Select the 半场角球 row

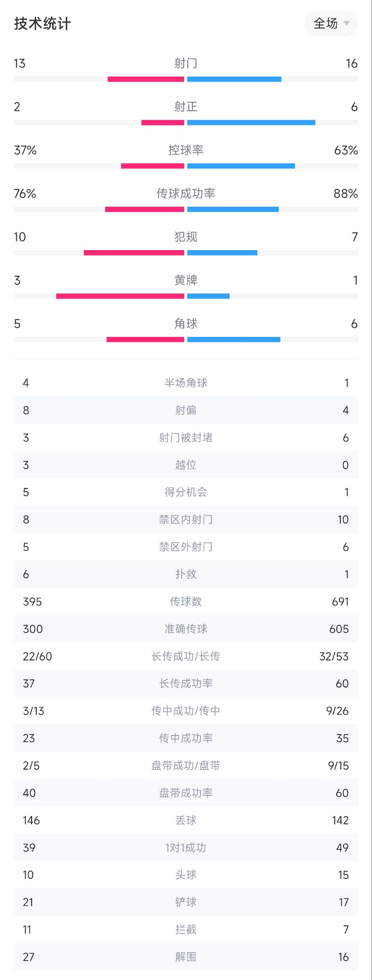coord(186,383)
